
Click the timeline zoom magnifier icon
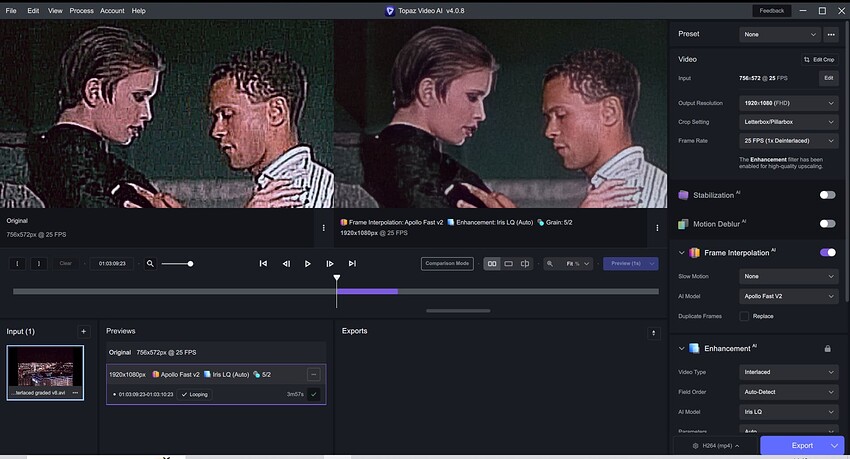(x=150, y=263)
